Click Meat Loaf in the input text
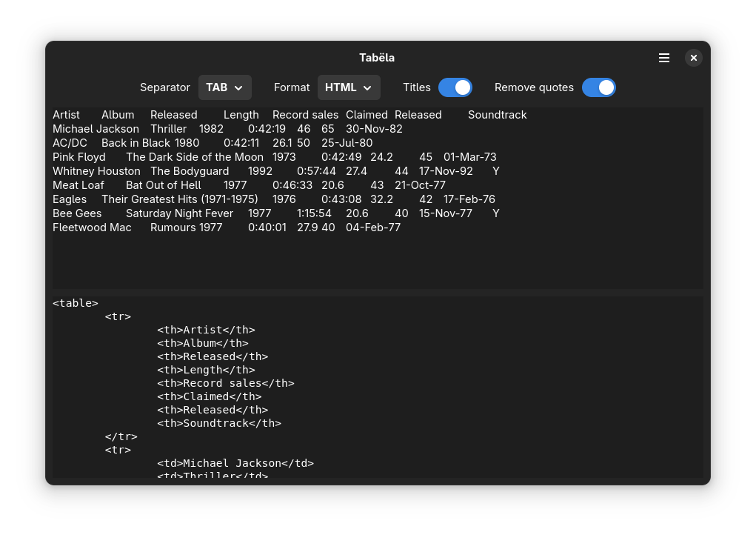 pos(78,185)
